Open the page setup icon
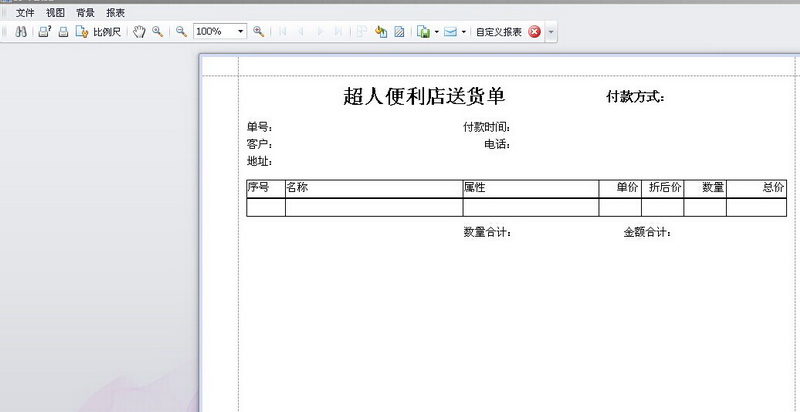Screen dimensions: 800x412 (x=82, y=32)
